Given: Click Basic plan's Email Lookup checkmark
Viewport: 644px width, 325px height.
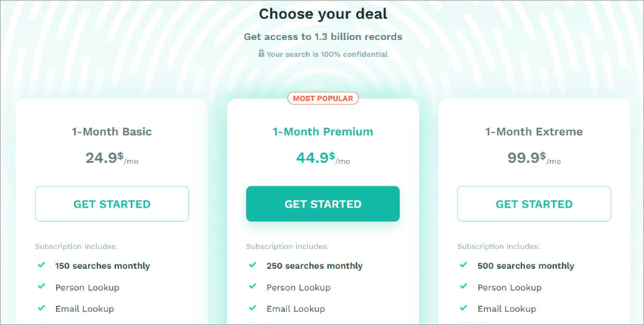Looking at the screenshot, I should pyautogui.click(x=41, y=308).
